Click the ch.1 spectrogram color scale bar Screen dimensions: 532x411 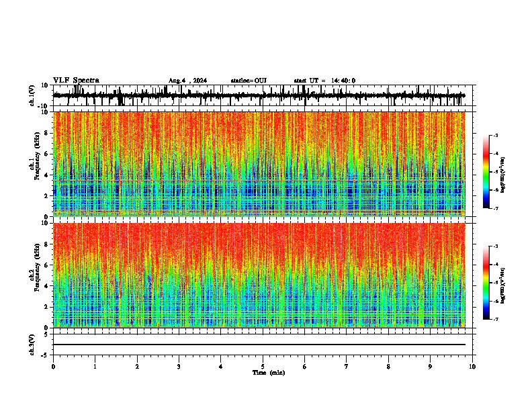pos(486,172)
